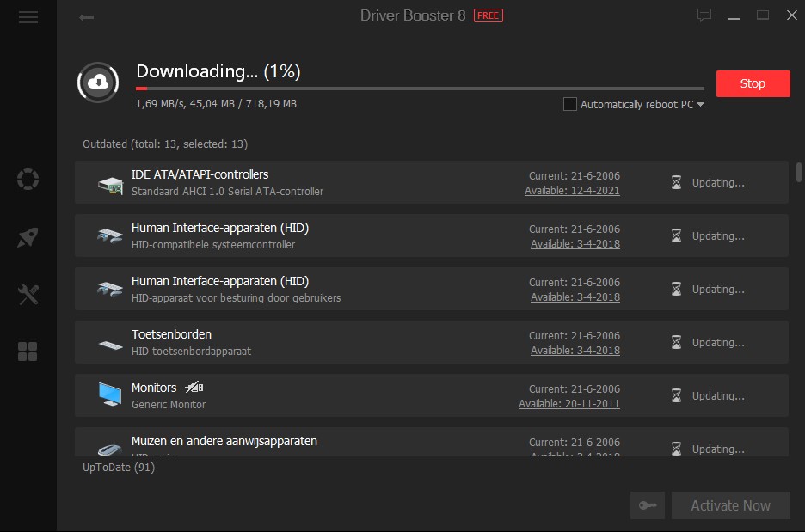The width and height of the screenshot is (805, 532).
Task: Open the hamburger menu
Action: 28,17
